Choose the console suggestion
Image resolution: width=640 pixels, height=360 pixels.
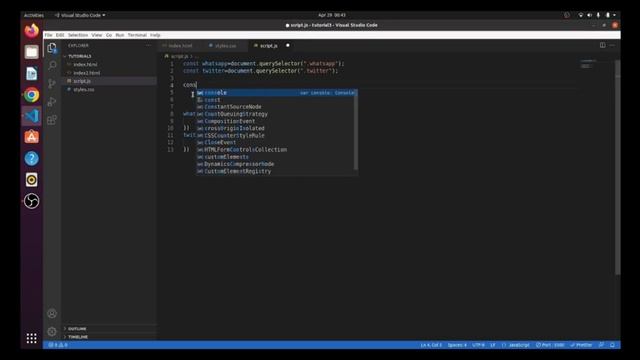click(277, 93)
